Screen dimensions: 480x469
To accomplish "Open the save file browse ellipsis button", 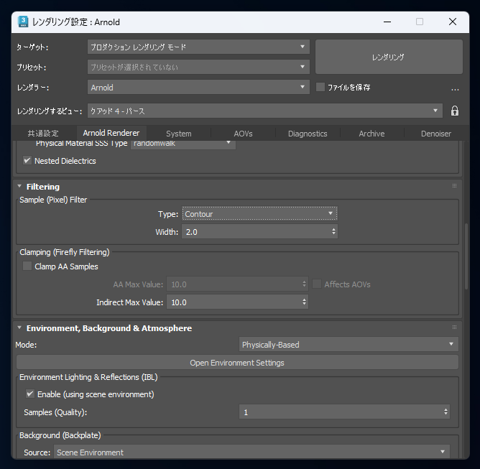I will click(455, 89).
